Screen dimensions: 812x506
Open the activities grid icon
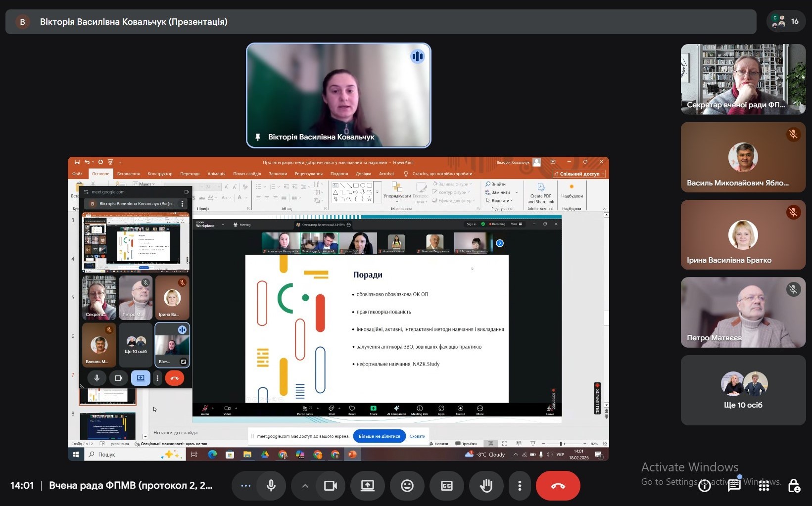tap(764, 486)
